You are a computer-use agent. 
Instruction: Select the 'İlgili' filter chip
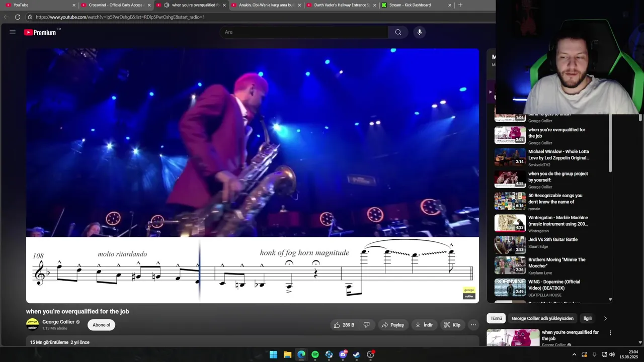(587, 318)
